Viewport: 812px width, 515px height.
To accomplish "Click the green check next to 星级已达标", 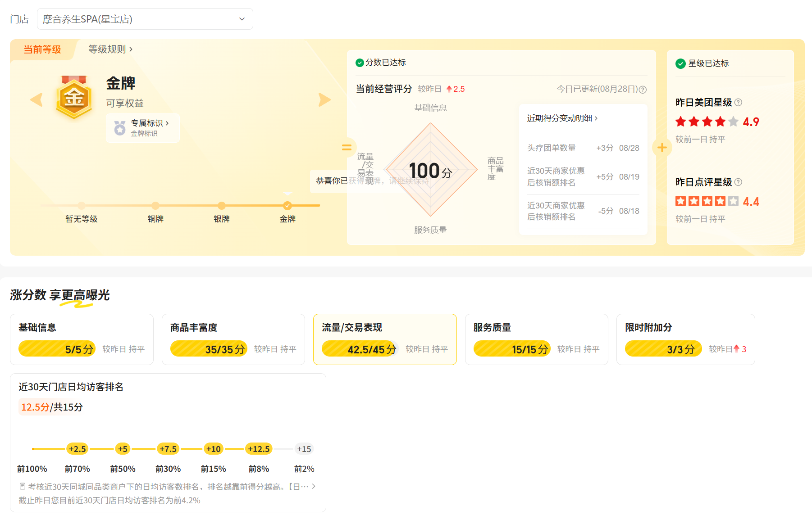I will [680, 63].
